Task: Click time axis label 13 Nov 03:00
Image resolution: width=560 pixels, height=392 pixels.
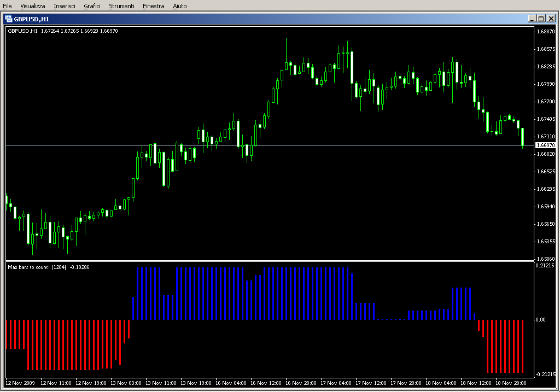Action: pyautogui.click(x=126, y=383)
